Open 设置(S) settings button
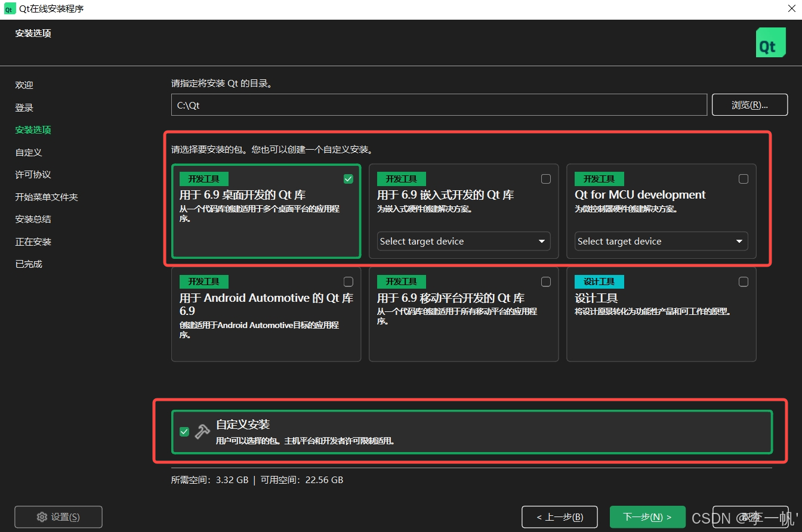This screenshot has height=532, width=802. pos(58,517)
